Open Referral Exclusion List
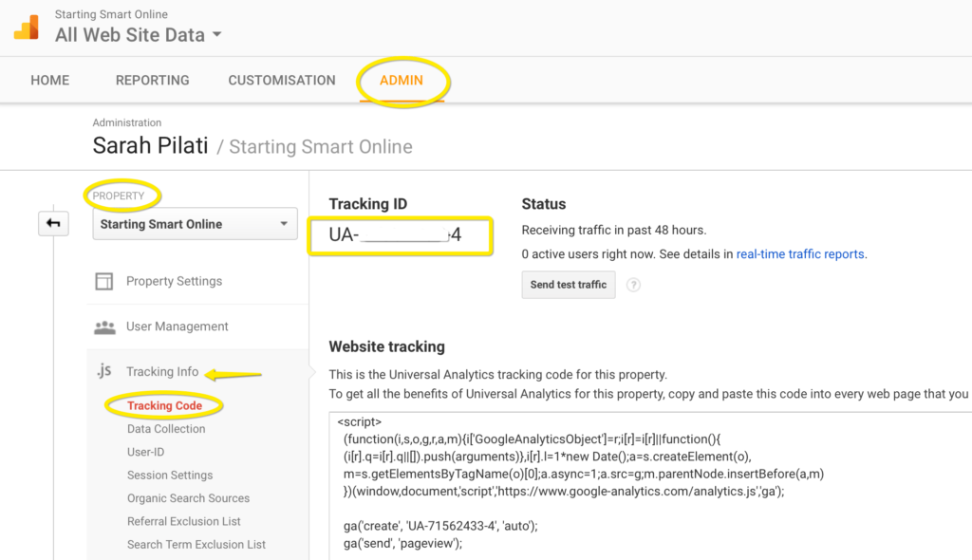This screenshot has width=972, height=560. point(184,521)
